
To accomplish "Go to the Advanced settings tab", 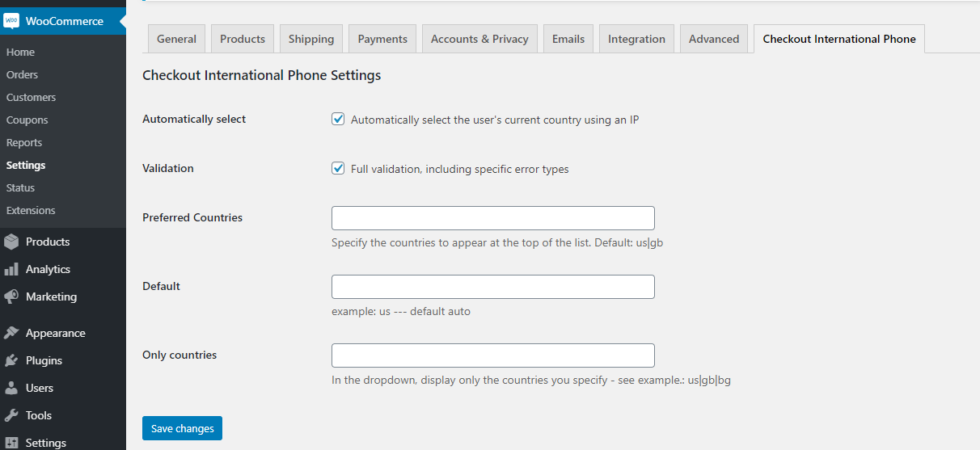I will (714, 39).
